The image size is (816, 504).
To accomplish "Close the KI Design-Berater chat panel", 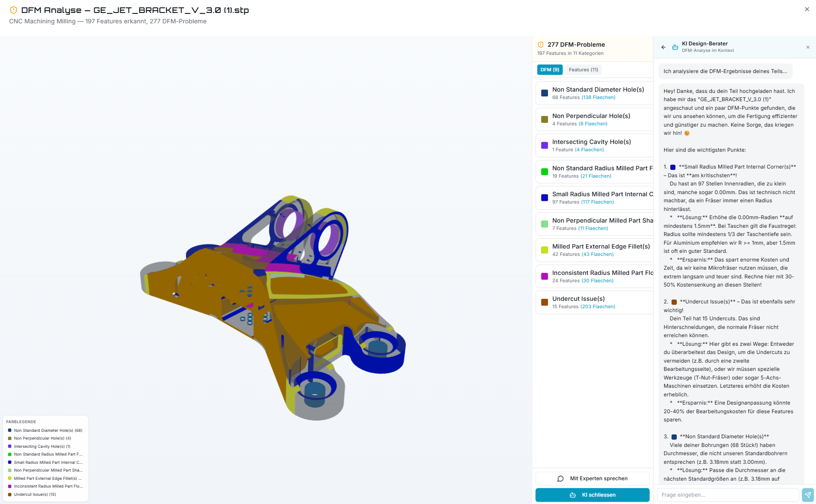I will coord(808,47).
